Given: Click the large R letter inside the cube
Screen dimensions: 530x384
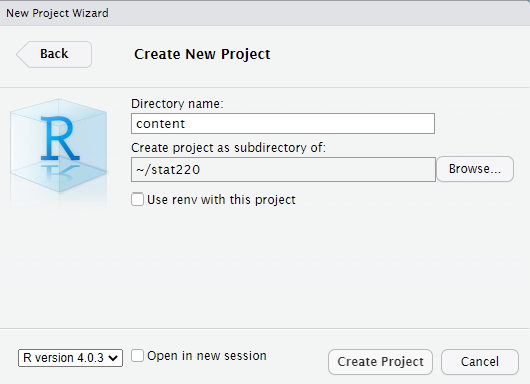Looking at the screenshot, I should click(x=60, y=138).
